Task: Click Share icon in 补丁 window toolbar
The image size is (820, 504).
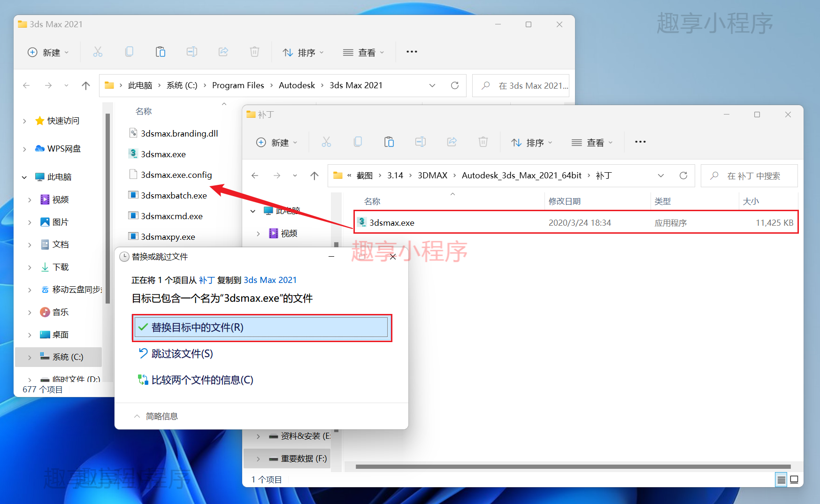Action: point(452,142)
